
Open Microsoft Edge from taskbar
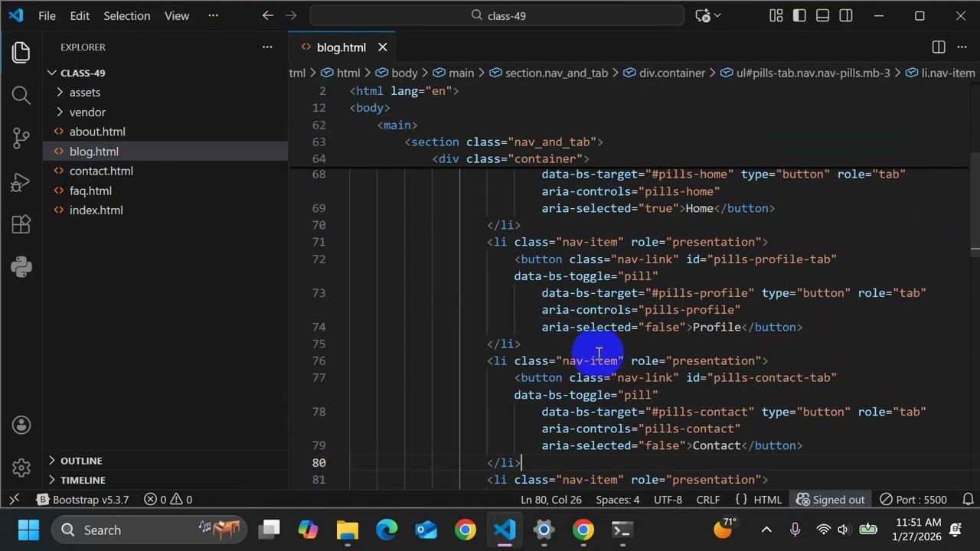pos(387,530)
